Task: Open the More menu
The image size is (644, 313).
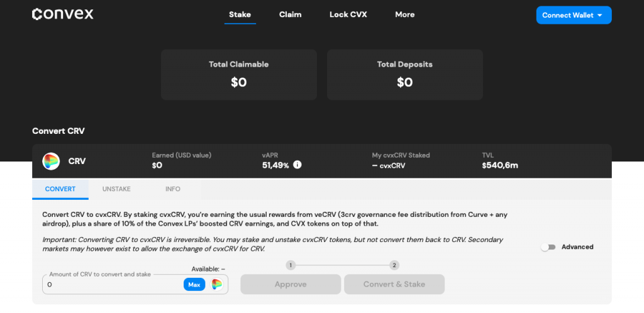Action: click(404, 14)
